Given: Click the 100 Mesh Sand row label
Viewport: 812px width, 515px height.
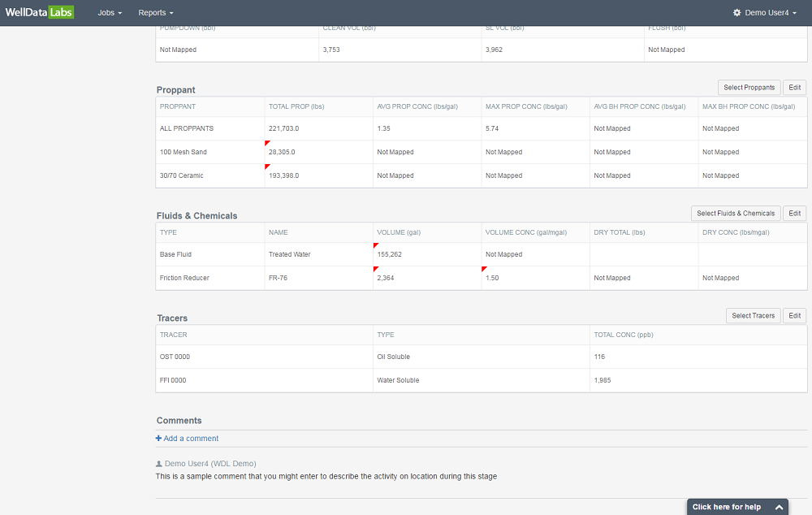Looking at the screenshot, I should pyautogui.click(x=184, y=153).
